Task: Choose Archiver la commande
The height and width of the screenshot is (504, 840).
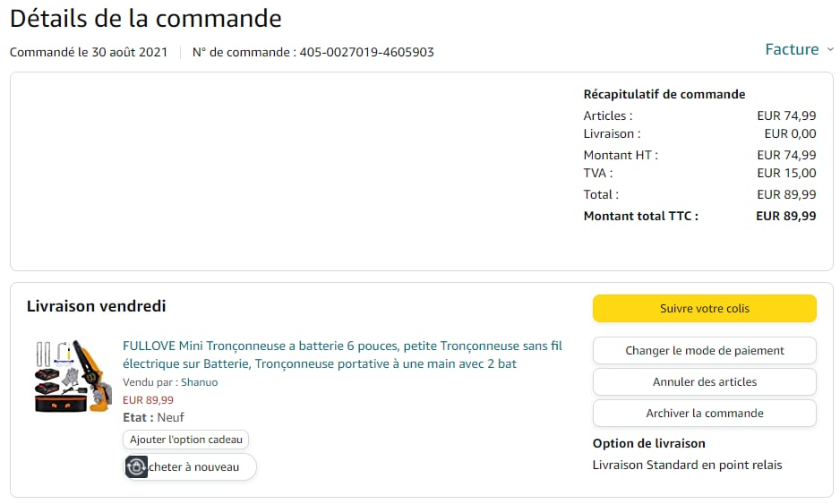Action: pyautogui.click(x=704, y=414)
